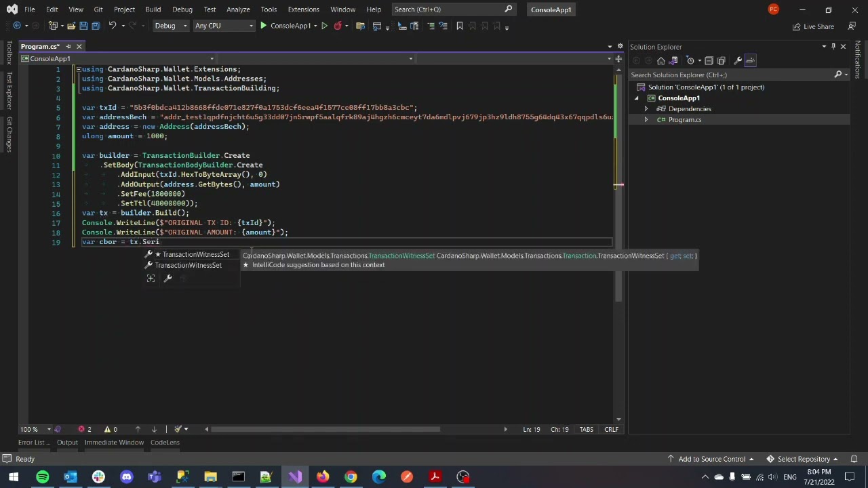Toggle Auto Hide pin on Solution Explorer
Viewport: 868px width, 488px height.
tap(833, 47)
